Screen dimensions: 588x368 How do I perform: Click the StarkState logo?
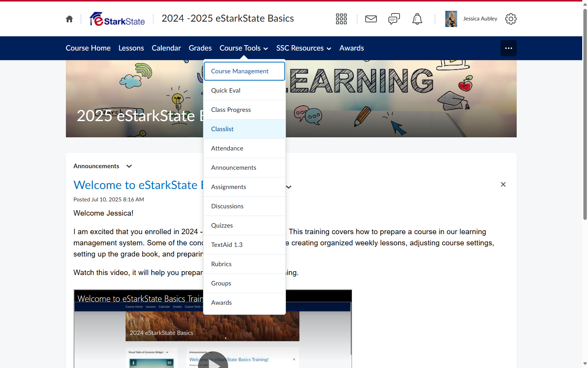(x=117, y=19)
